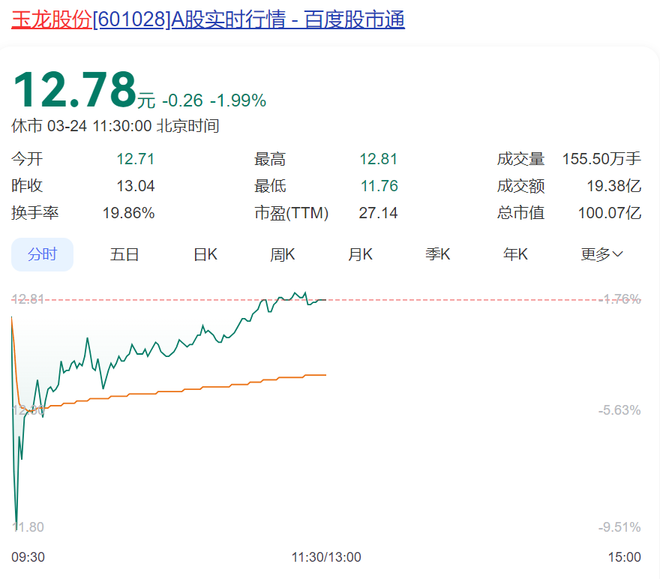The height and width of the screenshot is (579, 660).
Task: Click the green intraday price line peak
Action: 305,293
